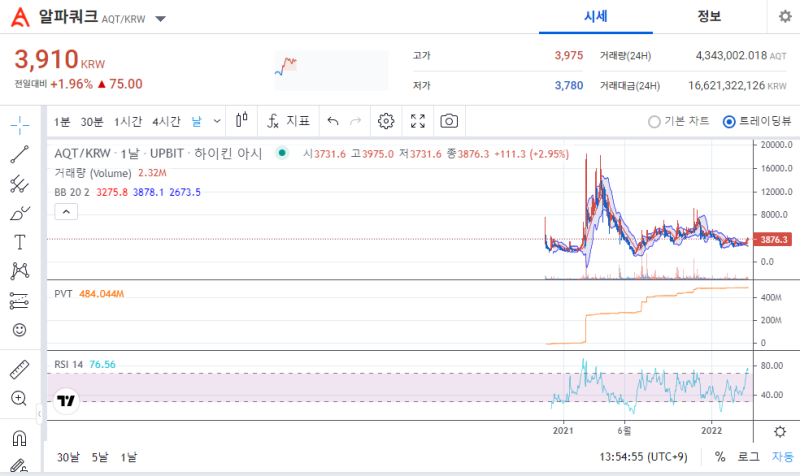The width and height of the screenshot is (800, 476).
Task: Click the 2022 time axis label
Action: [x=711, y=431]
